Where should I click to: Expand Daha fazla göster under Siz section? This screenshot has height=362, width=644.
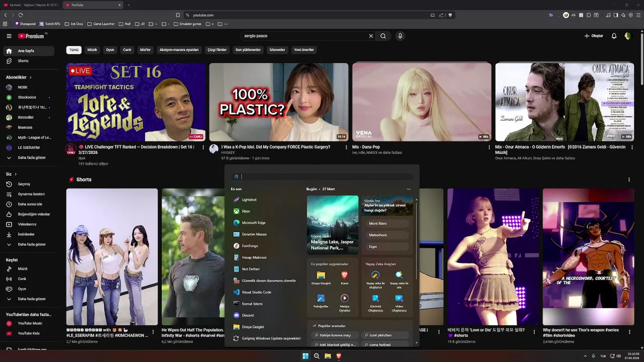coord(29,244)
